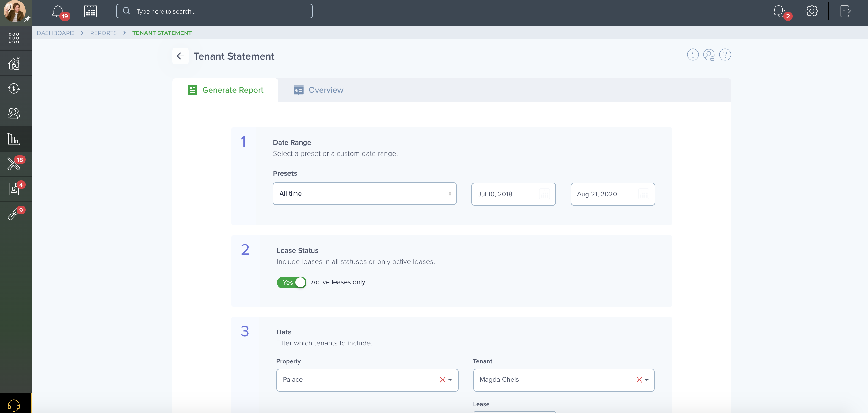Image resolution: width=868 pixels, height=413 pixels.
Task: Expand the Tenant dropdown arrow
Action: (x=647, y=380)
